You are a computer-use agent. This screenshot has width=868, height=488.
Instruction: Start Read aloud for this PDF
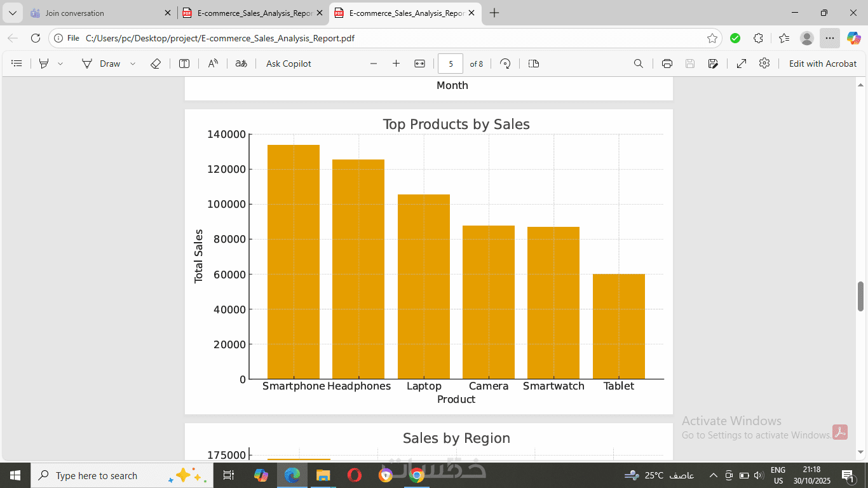click(x=214, y=64)
